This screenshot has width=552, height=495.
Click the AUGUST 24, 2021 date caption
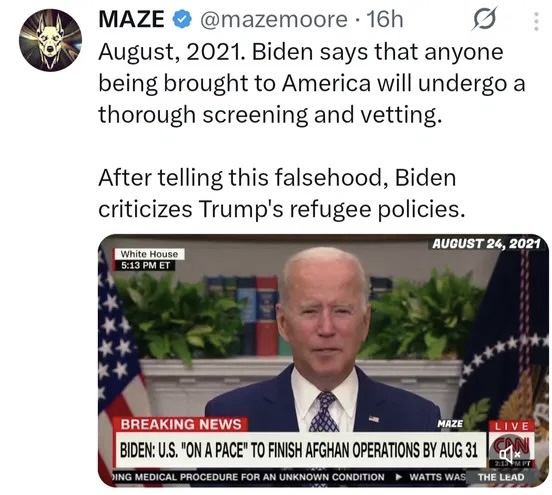[x=486, y=243]
